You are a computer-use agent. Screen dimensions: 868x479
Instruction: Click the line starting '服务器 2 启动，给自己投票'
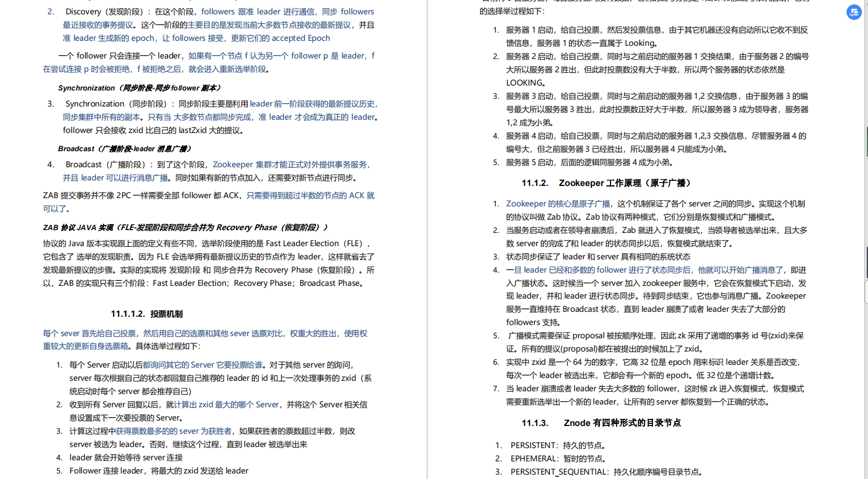point(657,56)
